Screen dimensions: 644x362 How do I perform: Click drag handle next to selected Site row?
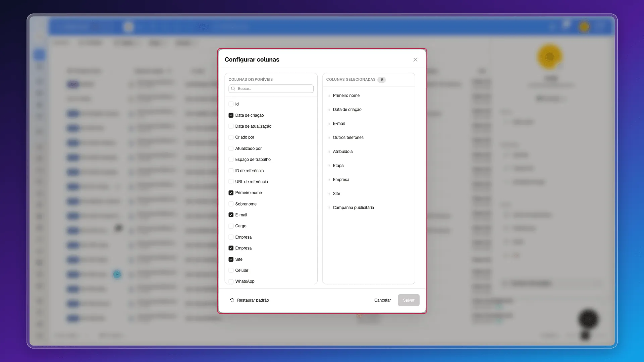click(x=329, y=194)
